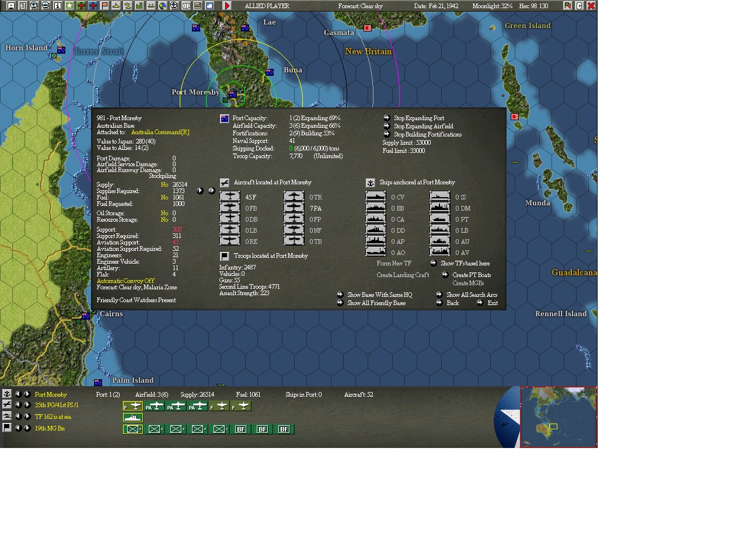
Task: Click previous arrow beside Port Moresby
Action: 18,394
